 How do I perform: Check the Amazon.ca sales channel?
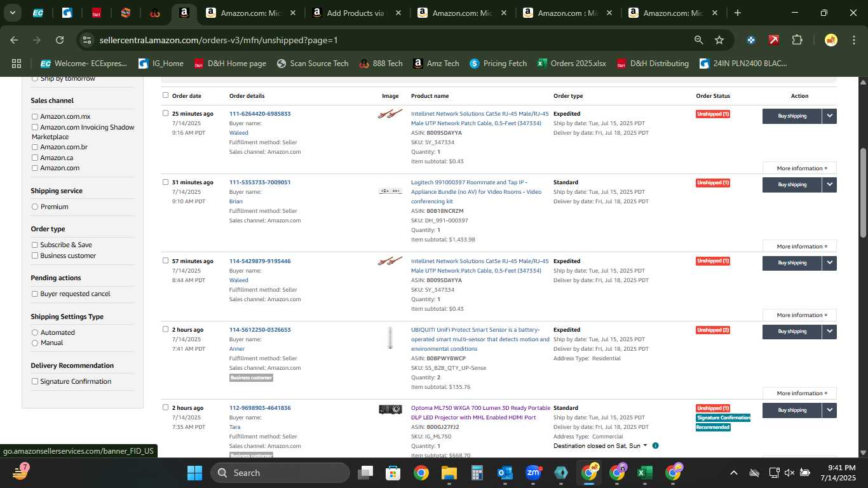coord(35,158)
